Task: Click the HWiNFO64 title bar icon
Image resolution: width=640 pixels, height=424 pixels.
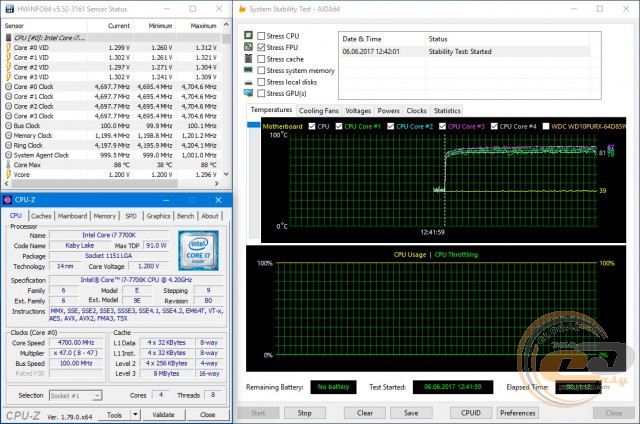Action: tap(9, 9)
